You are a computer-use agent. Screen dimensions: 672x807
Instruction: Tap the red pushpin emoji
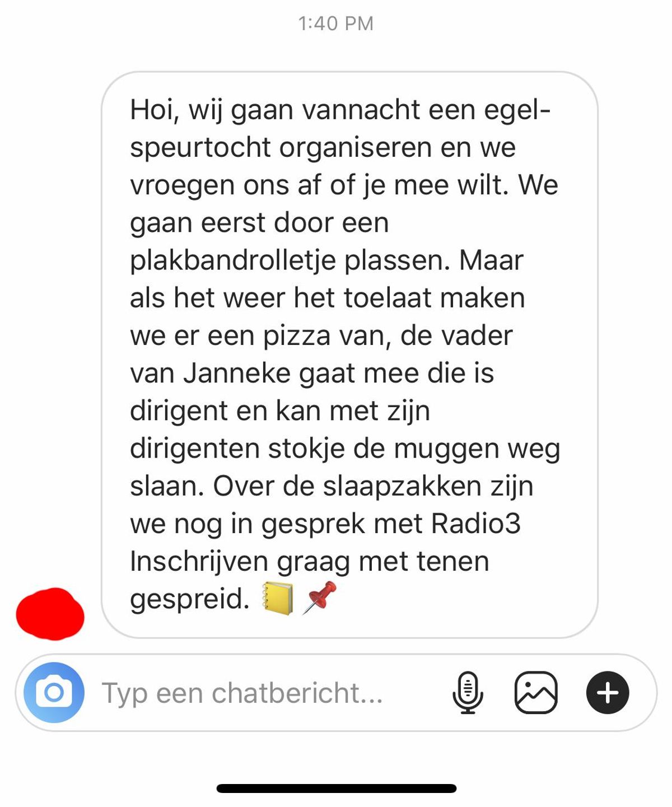tap(320, 598)
